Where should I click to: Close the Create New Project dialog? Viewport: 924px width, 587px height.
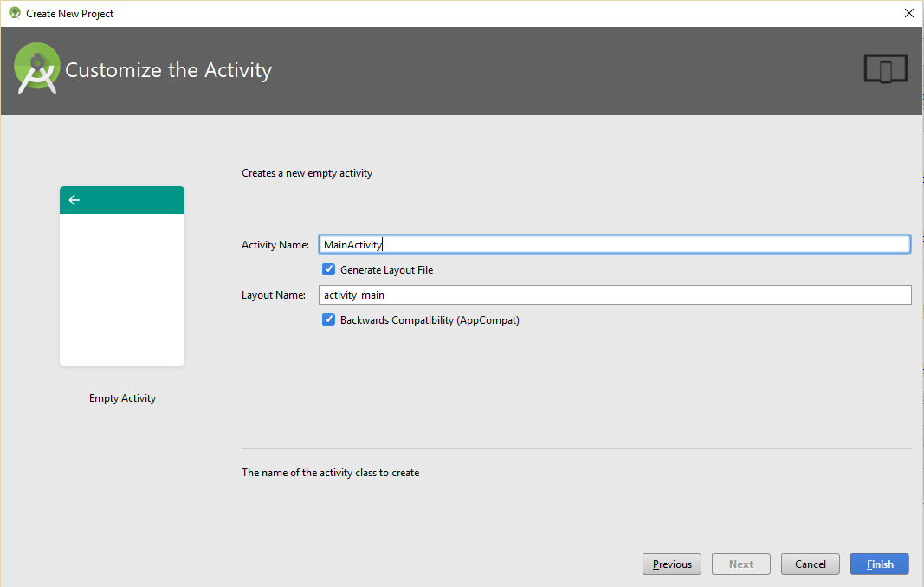click(908, 13)
